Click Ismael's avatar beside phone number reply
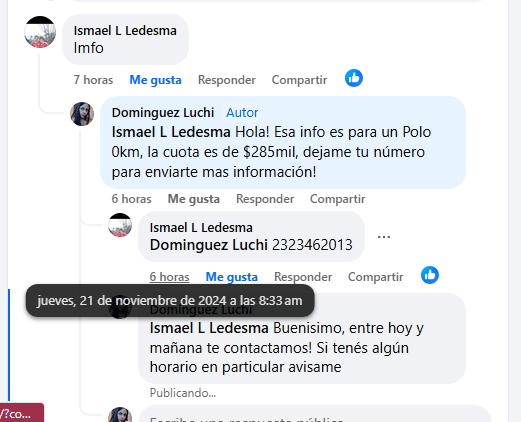521x422 pixels. [120, 225]
